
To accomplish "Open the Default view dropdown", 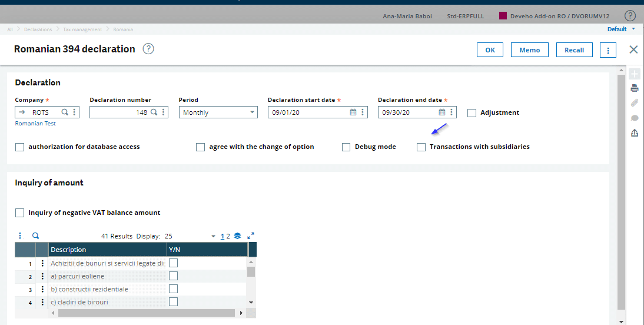I will click(x=621, y=29).
